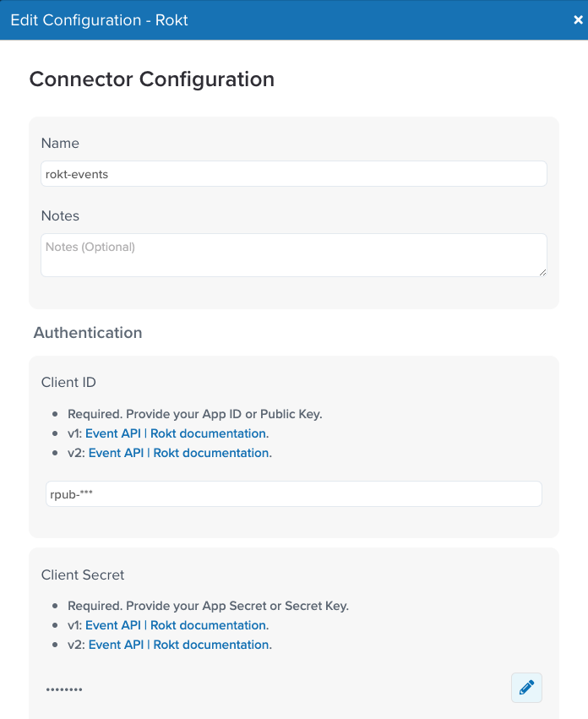The image size is (588, 719).
Task: Open the v2 Event API link under Client ID
Action: point(116,453)
